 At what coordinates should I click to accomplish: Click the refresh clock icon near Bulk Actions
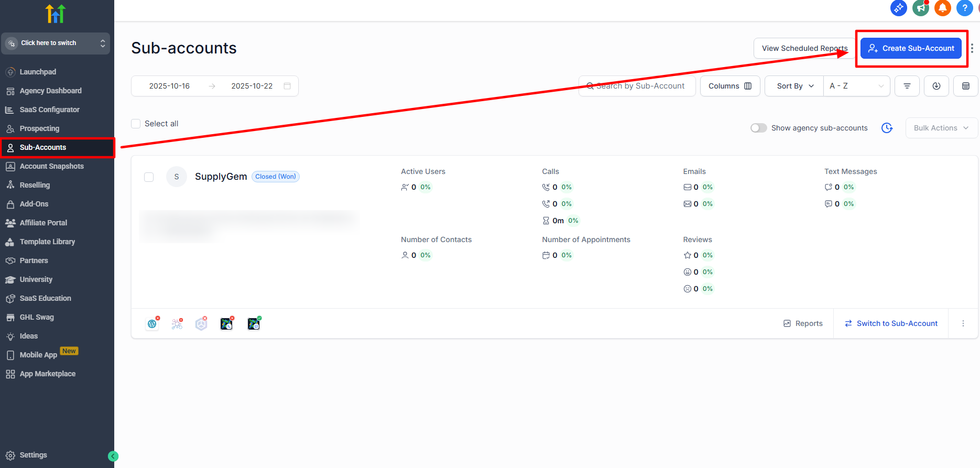(x=887, y=128)
